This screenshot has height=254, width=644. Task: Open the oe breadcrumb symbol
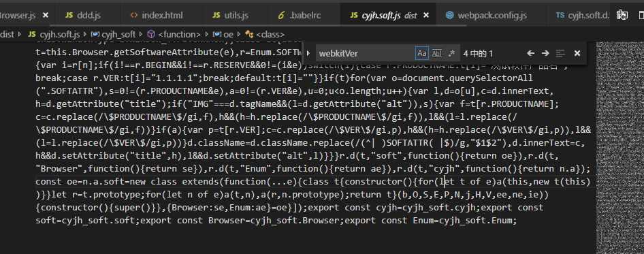224,34
